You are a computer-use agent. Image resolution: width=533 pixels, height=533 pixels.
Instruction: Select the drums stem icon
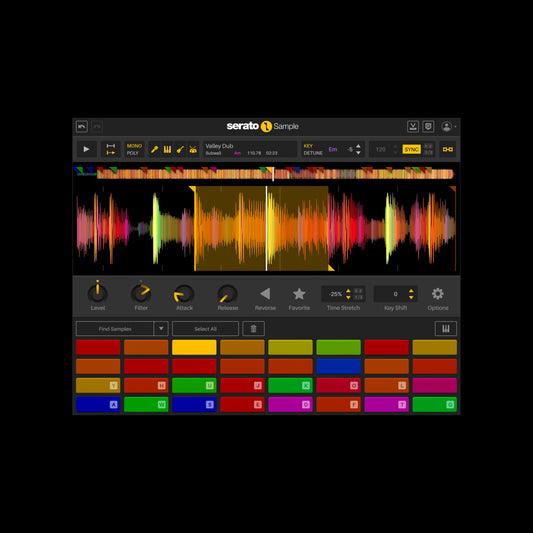[193, 149]
